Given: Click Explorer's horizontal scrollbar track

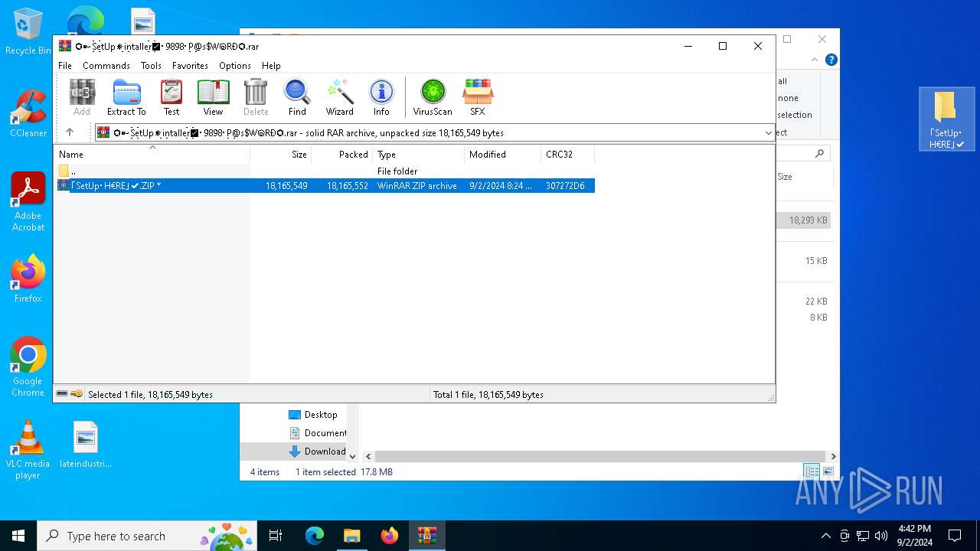Looking at the screenshot, I should pos(600,456).
